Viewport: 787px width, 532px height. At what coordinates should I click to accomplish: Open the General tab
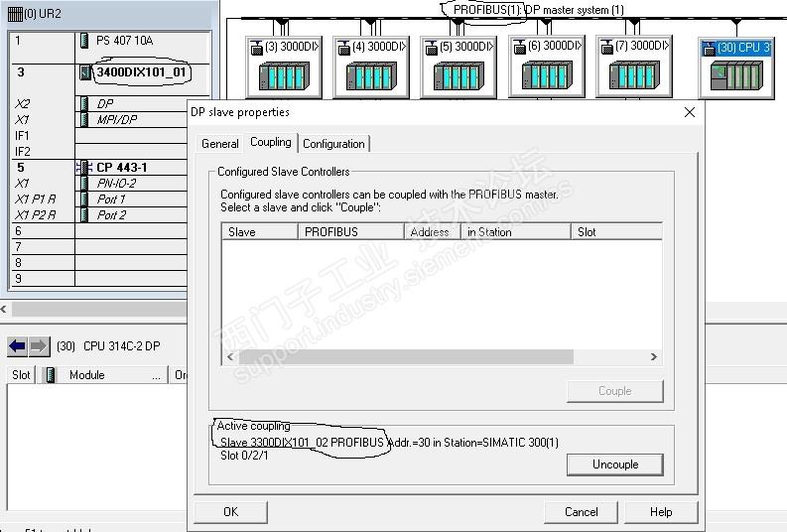click(x=220, y=144)
